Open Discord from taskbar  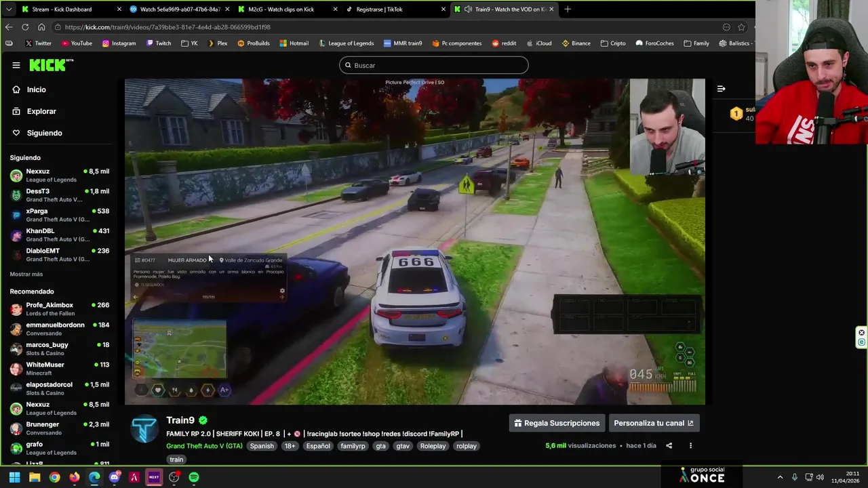[114, 477]
